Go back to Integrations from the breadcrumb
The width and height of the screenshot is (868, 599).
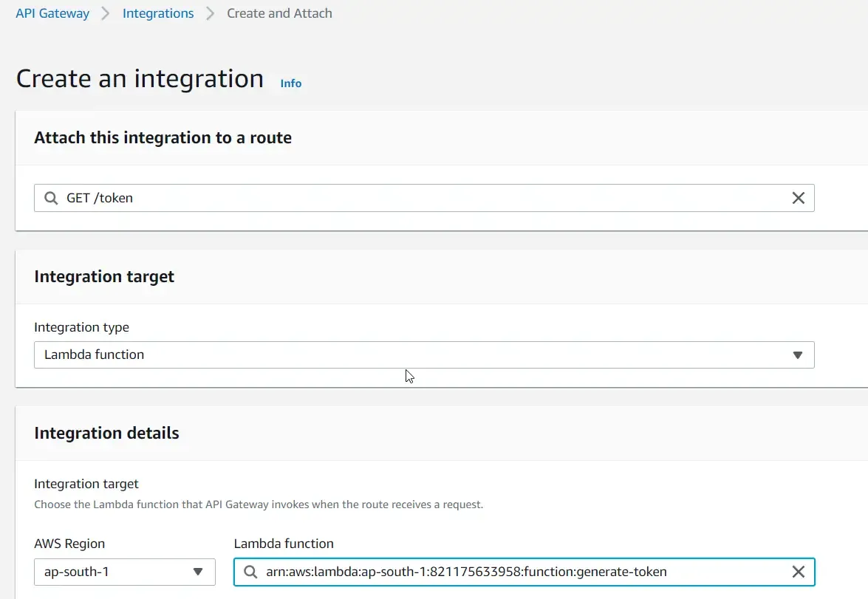157,13
